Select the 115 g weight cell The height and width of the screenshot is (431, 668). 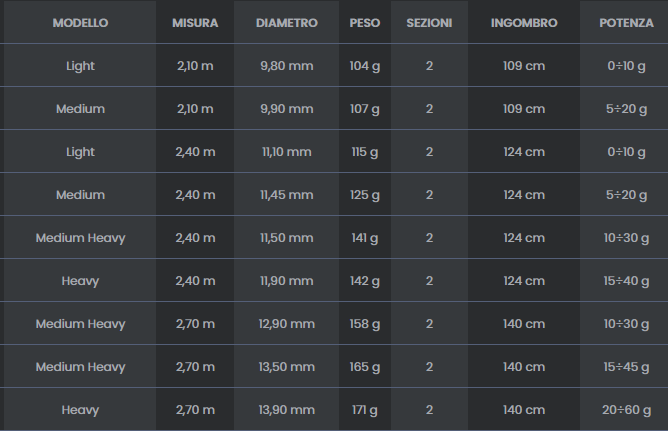[364, 151]
